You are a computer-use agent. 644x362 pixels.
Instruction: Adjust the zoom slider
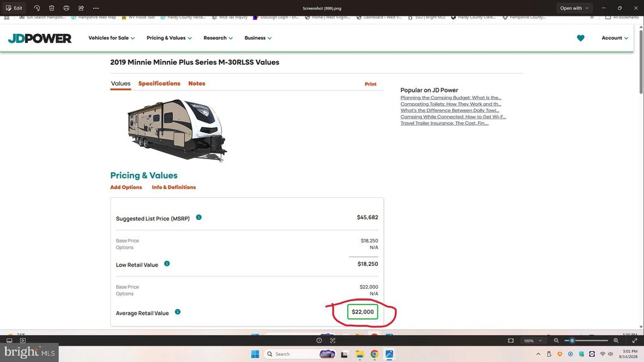click(586, 340)
